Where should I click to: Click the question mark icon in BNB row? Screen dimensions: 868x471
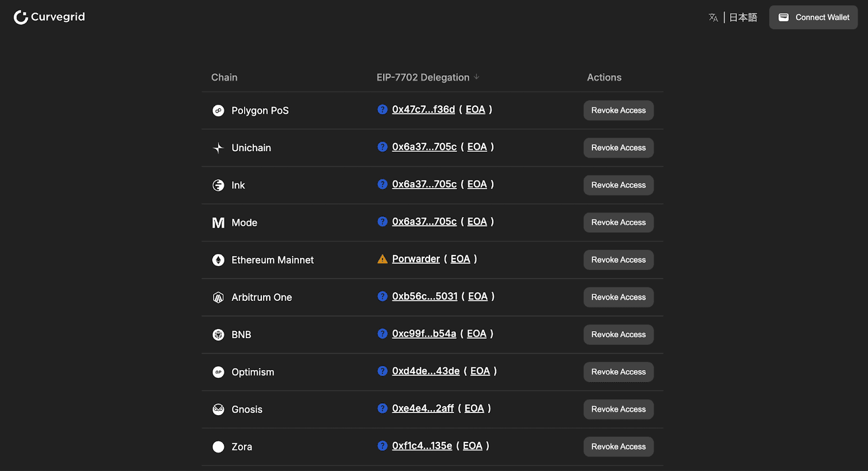382,334
